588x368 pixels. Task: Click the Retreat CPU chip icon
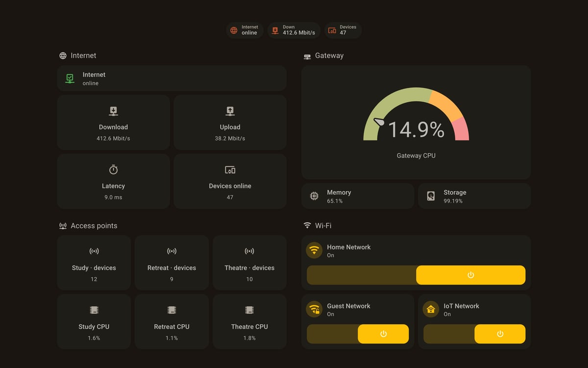[171, 310]
